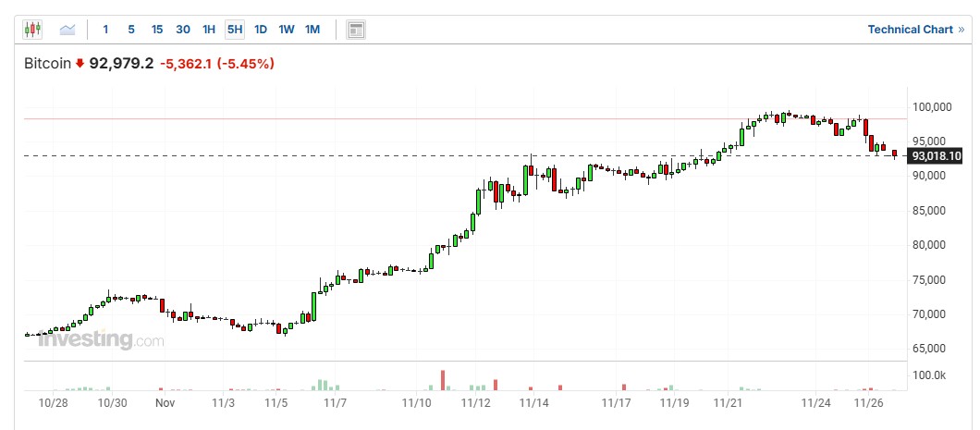
Task: Click the Investing.com watermark logo
Action: 100,341
